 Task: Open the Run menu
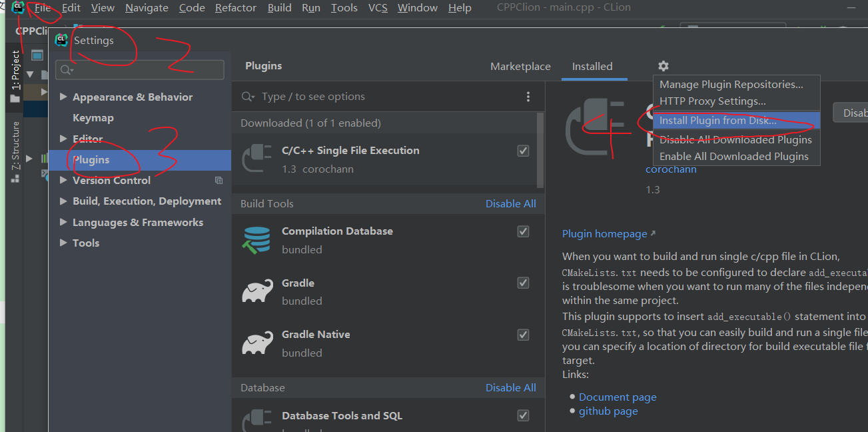point(311,8)
